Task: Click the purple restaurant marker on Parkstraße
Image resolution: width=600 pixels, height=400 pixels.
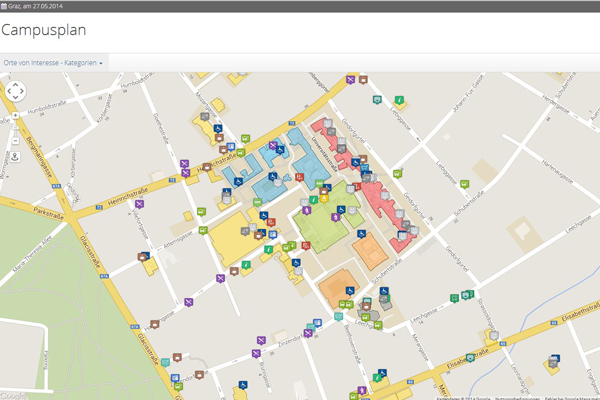Action: (140, 204)
